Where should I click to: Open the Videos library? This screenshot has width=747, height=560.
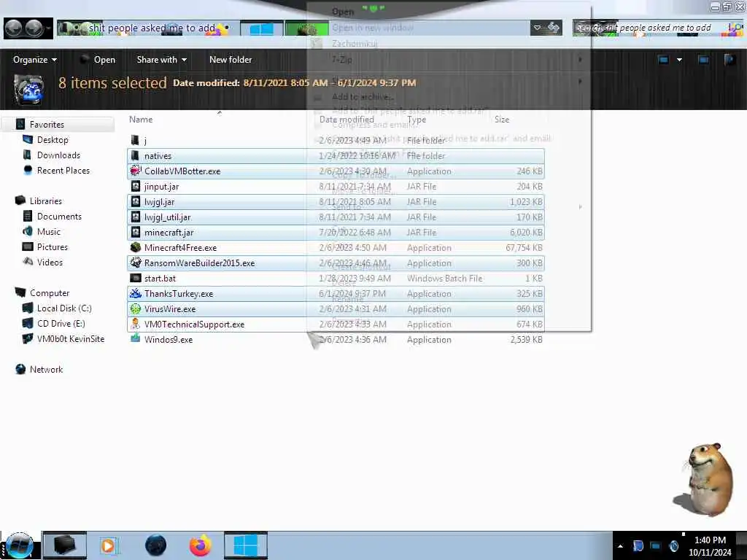point(50,262)
